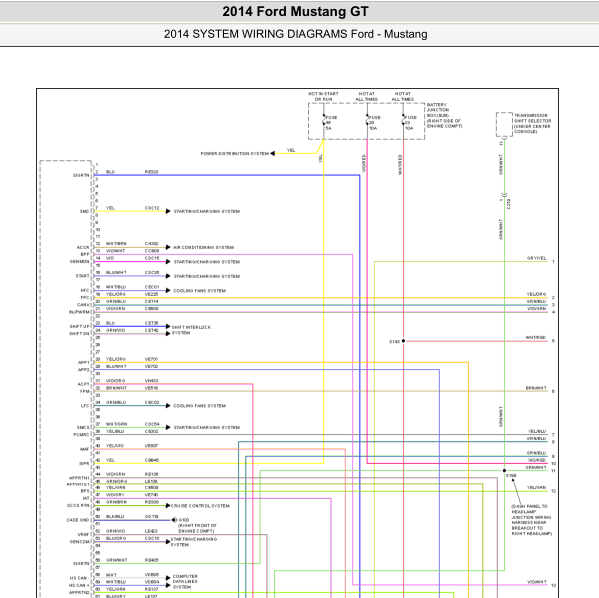Click the arrowhead before CRUISE CONTROL SYSTEM
The image size is (599, 598).
(168, 506)
